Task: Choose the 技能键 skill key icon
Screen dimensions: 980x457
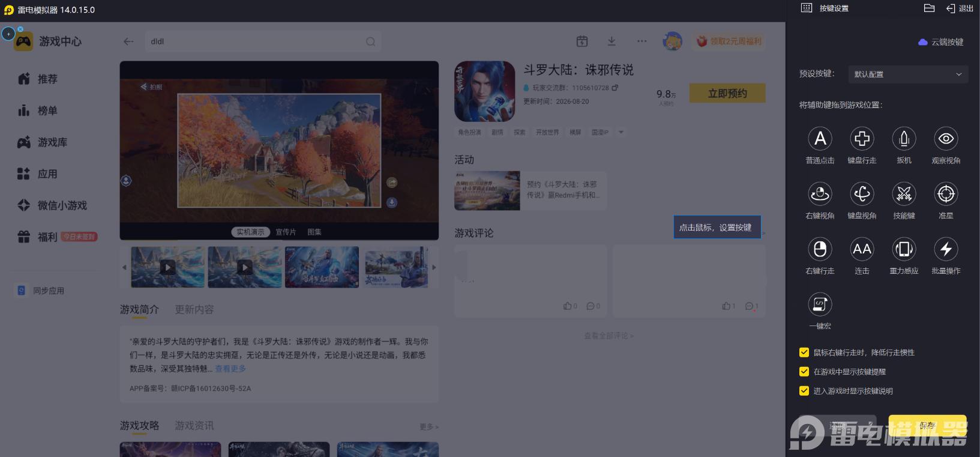Action: pos(904,194)
